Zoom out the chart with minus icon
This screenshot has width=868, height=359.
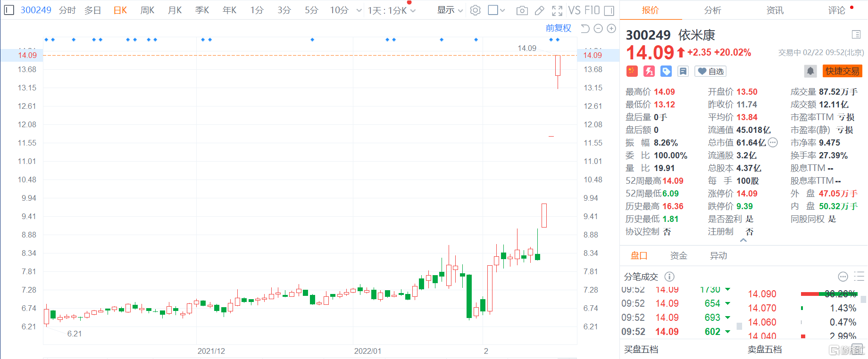click(598, 29)
